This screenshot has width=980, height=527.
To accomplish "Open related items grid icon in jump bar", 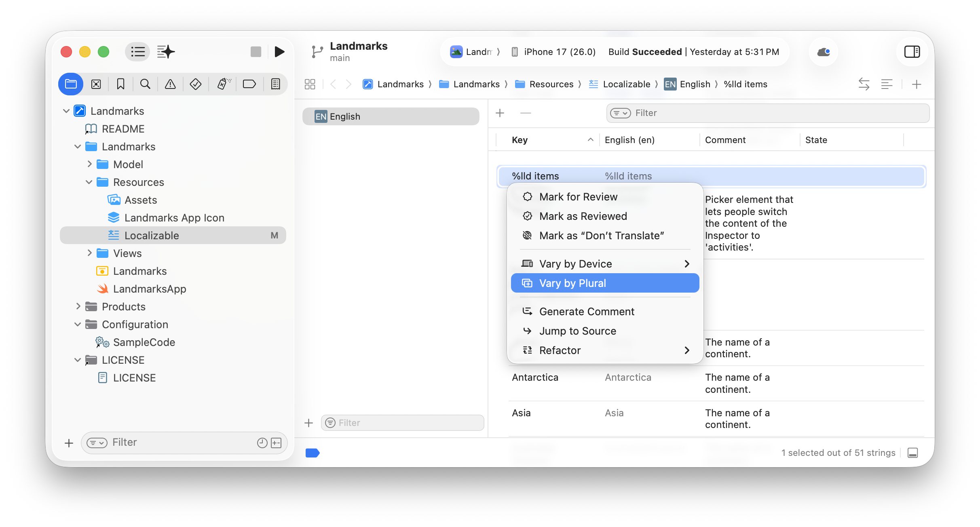I will click(310, 84).
